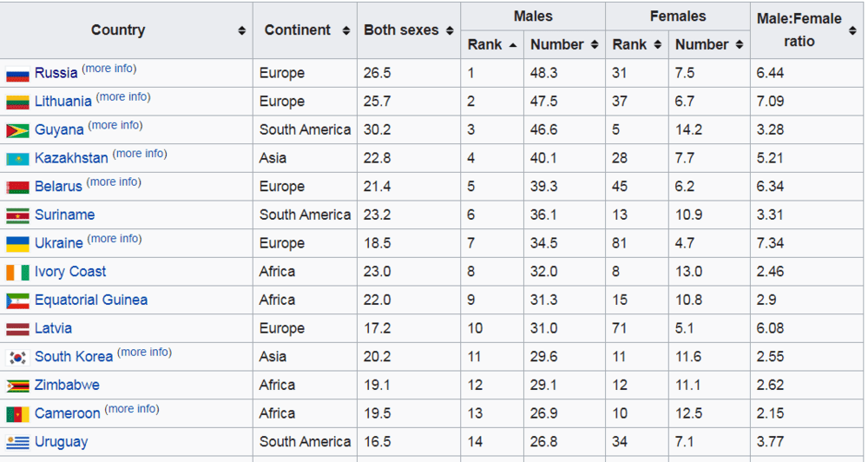This screenshot has width=868, height=462.
Task: Sort by Females Rank column
Action: point(657,44)
